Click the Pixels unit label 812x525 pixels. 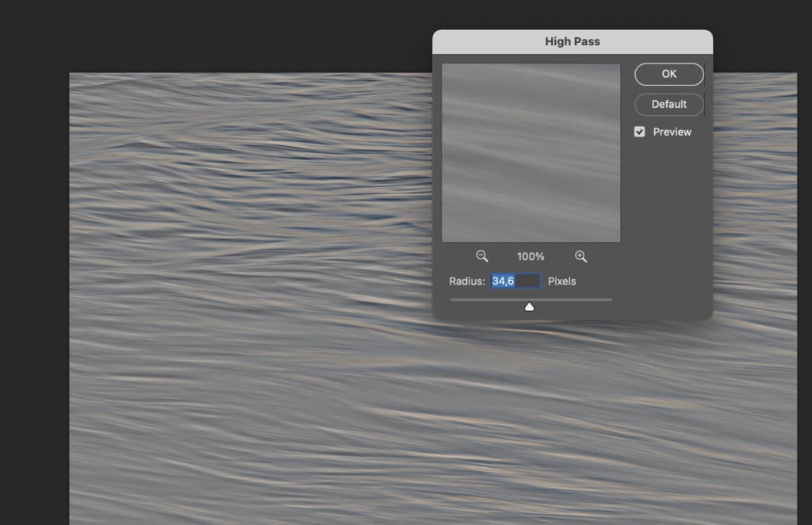561,281
